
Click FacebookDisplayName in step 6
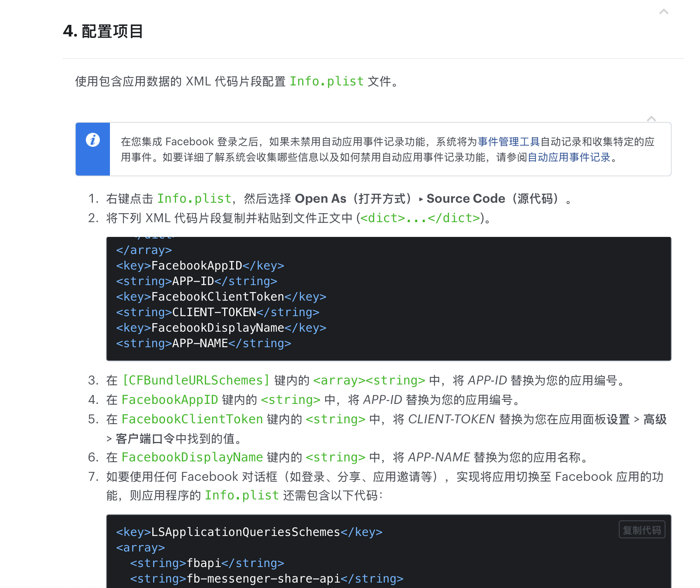tap(192, 457)
